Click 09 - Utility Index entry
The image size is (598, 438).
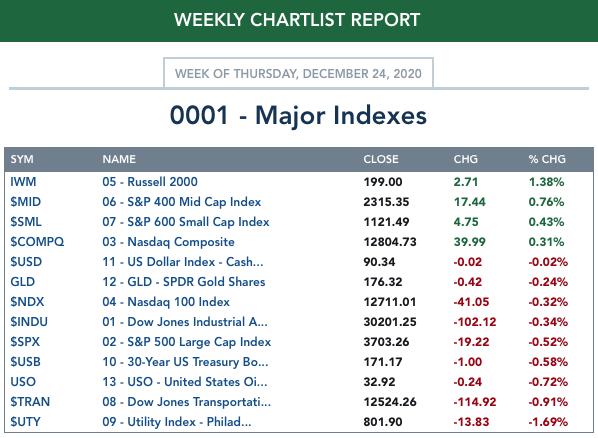[177, 422]
